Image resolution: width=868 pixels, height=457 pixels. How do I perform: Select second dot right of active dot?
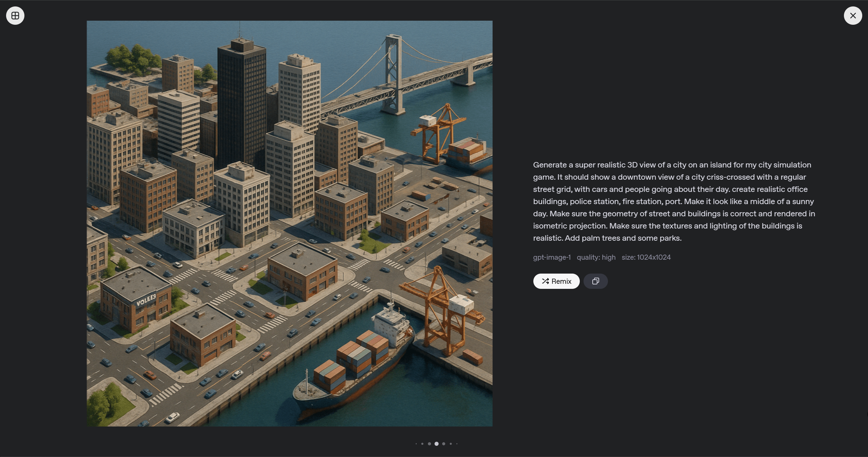point(451,444)
